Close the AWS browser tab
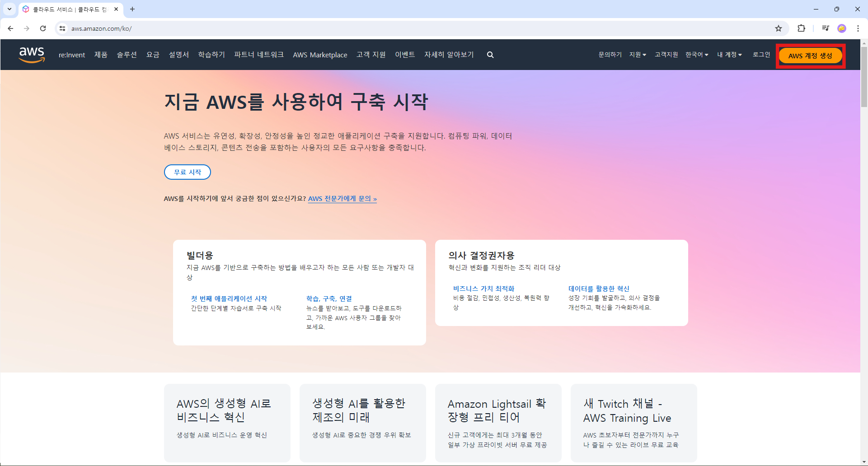This screenshot has height=466, width=868. pyautogui.click(x=116, y=9)
